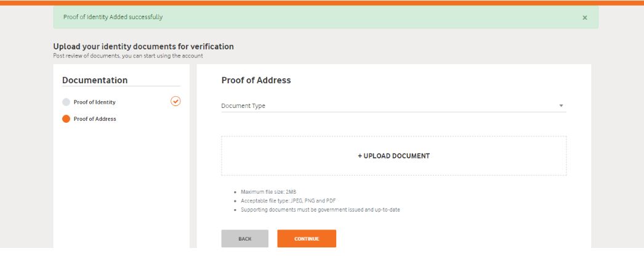
Task: Open the Proof of Identity step label
Action: point(94,102)
